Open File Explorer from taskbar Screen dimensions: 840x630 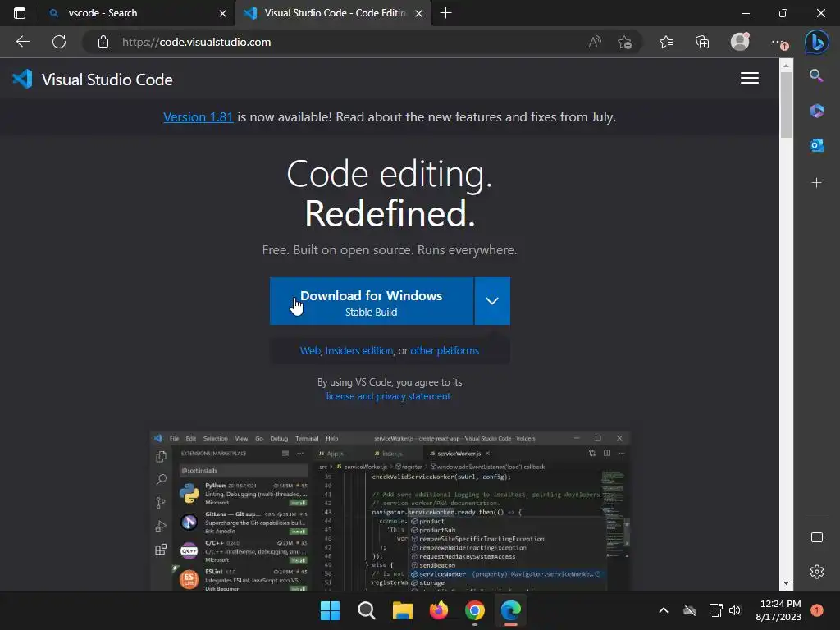click(402, 610)
